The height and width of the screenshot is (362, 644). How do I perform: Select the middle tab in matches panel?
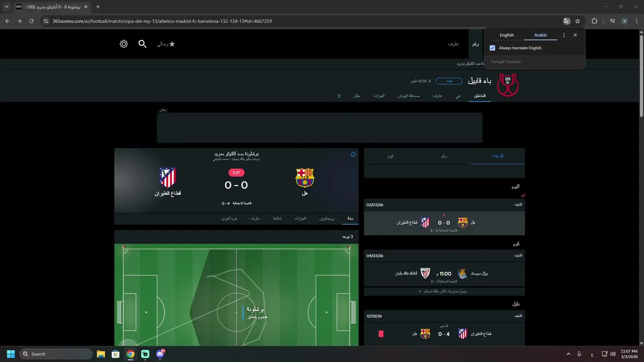444,156
